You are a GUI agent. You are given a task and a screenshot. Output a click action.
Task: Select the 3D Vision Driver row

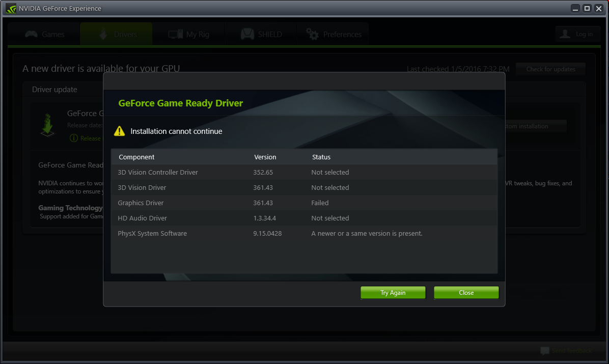[304, 187]
